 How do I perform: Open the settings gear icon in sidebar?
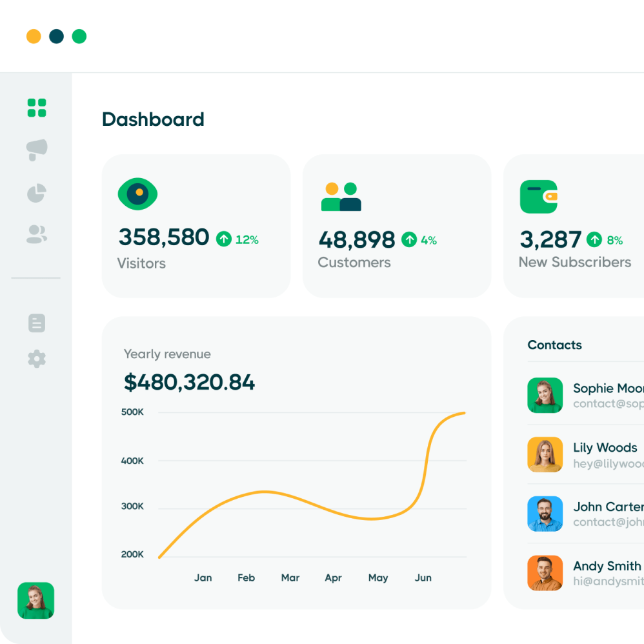[37, 359]
